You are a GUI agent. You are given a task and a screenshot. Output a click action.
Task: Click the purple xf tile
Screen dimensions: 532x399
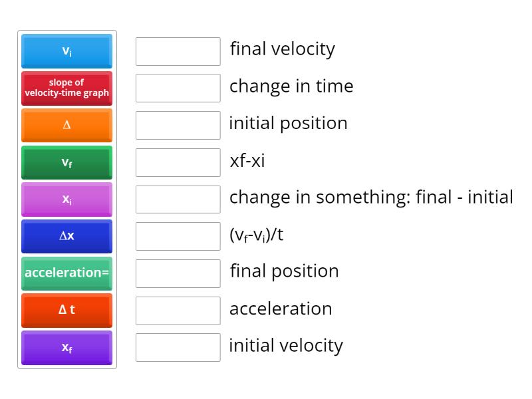coord(66,348)
